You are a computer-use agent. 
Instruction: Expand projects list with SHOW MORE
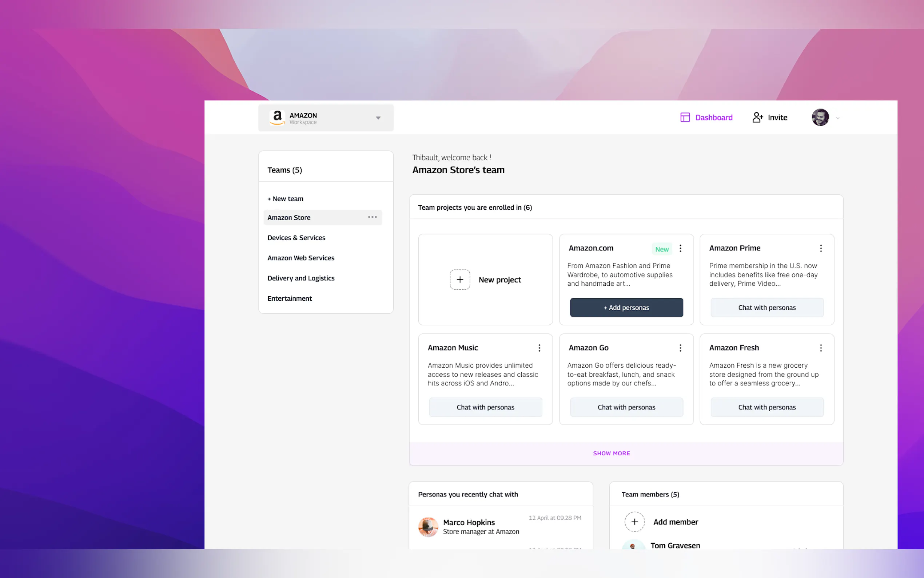611,454
